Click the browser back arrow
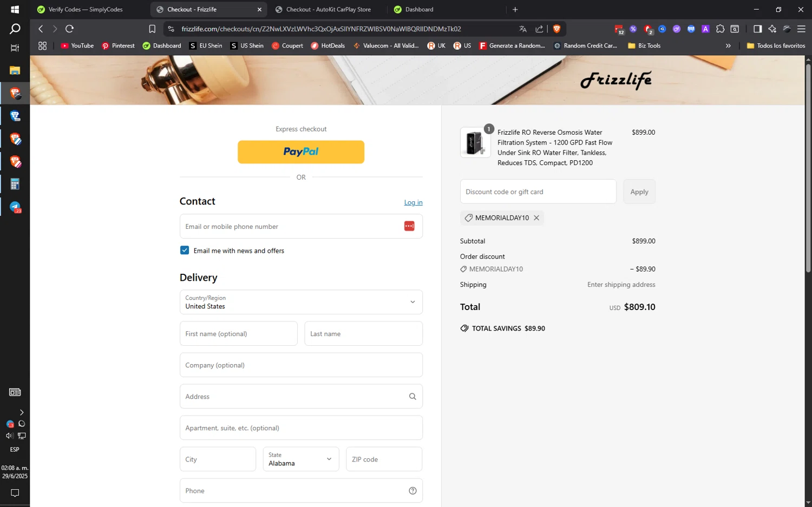Viewport: 812px width, 507px height. click(x=41, y=29)
